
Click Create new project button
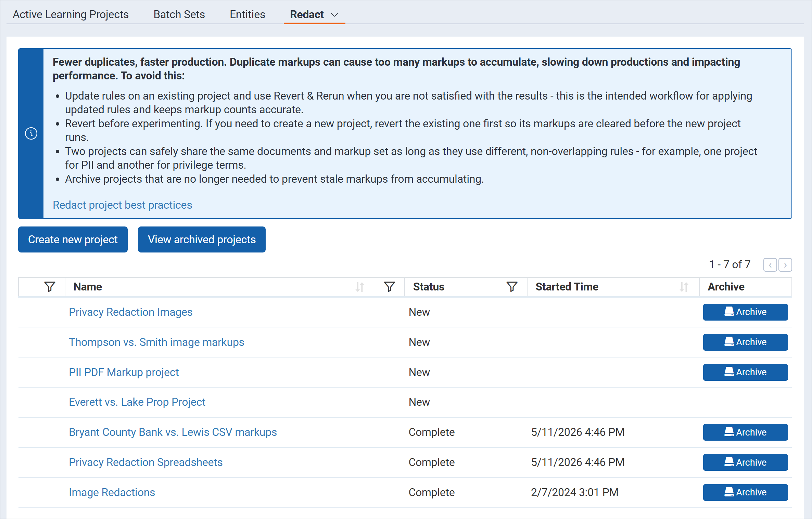(x=73, y=239)
